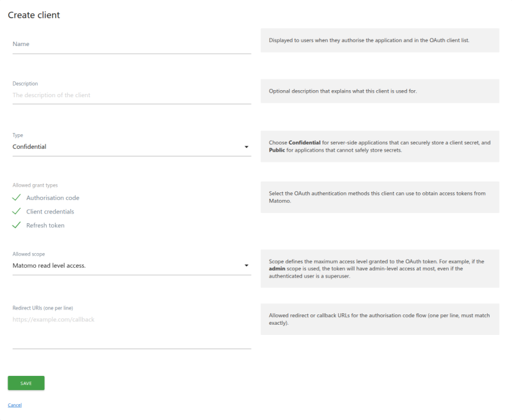Click the Allowed scope dropdown caret arrow

(x=247, y=264)
